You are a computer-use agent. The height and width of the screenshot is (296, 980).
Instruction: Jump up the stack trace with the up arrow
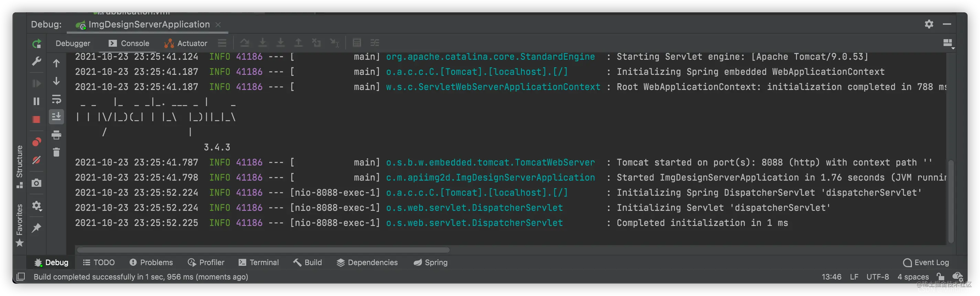pos(56,63)
